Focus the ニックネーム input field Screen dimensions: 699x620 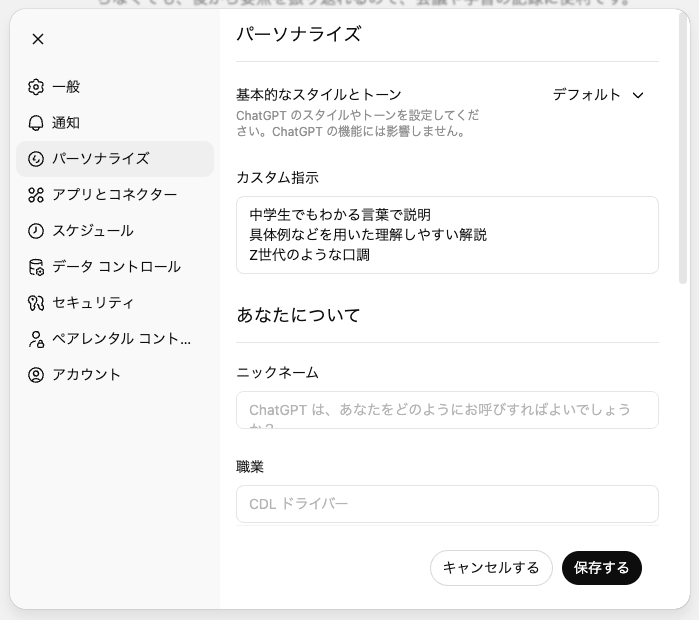point(447,410)
